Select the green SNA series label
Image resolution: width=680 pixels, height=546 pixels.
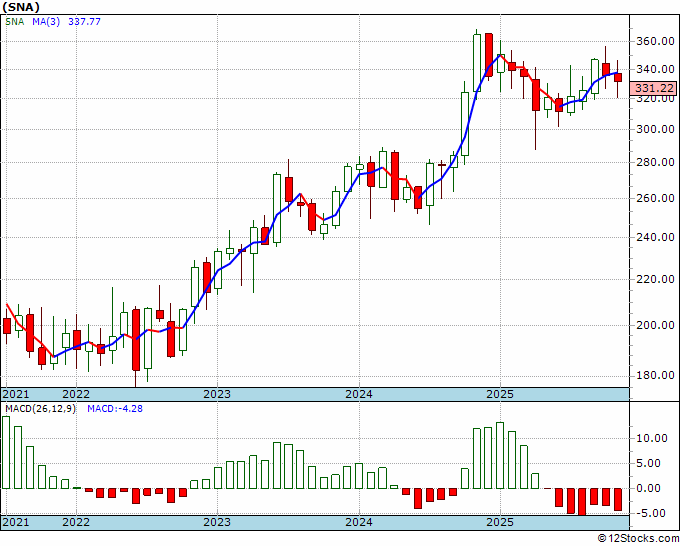[14, 22]
